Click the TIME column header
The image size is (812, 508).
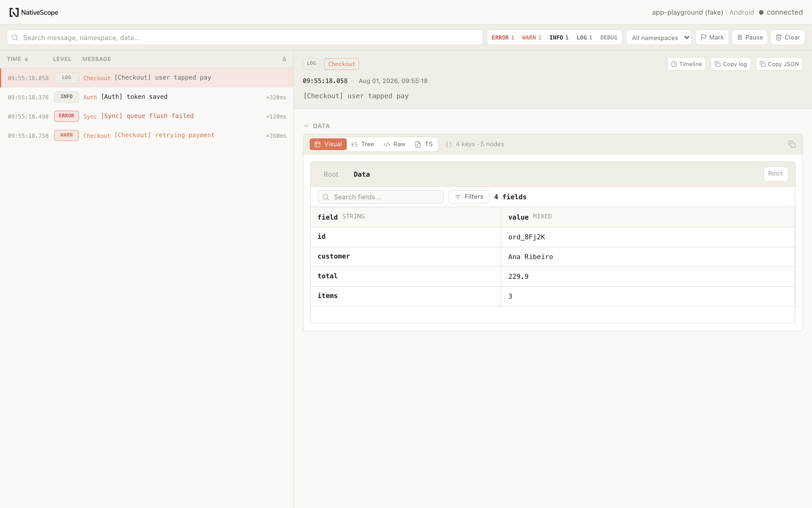click(x=17, y=59)
